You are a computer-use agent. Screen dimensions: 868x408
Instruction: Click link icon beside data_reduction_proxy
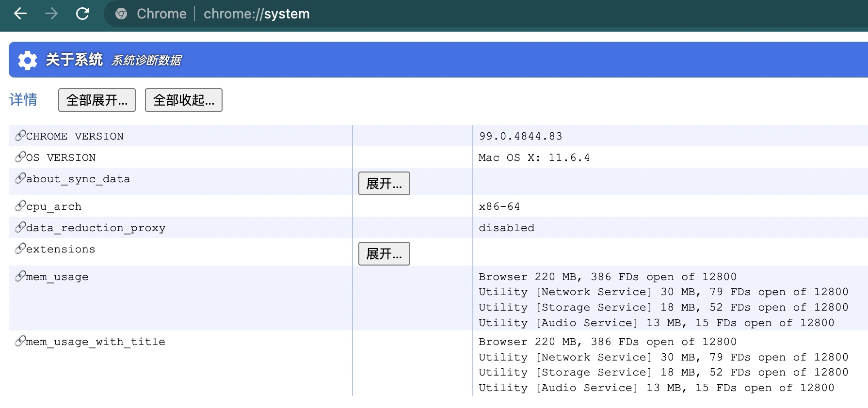20,227
